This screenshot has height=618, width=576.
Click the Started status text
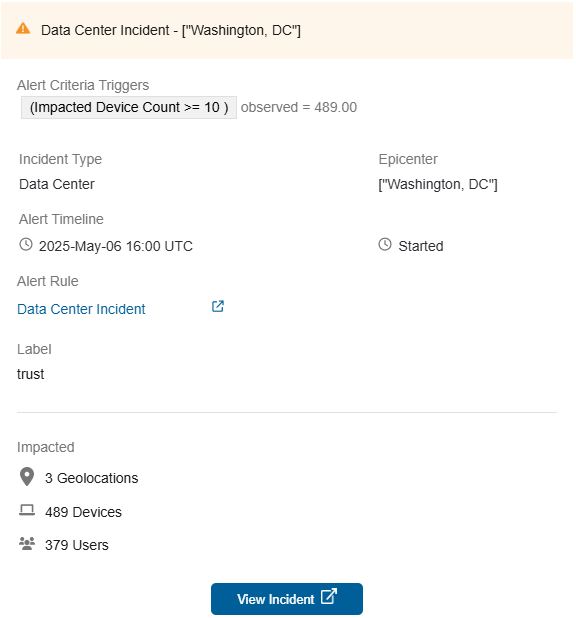click(x=421, y=246)
